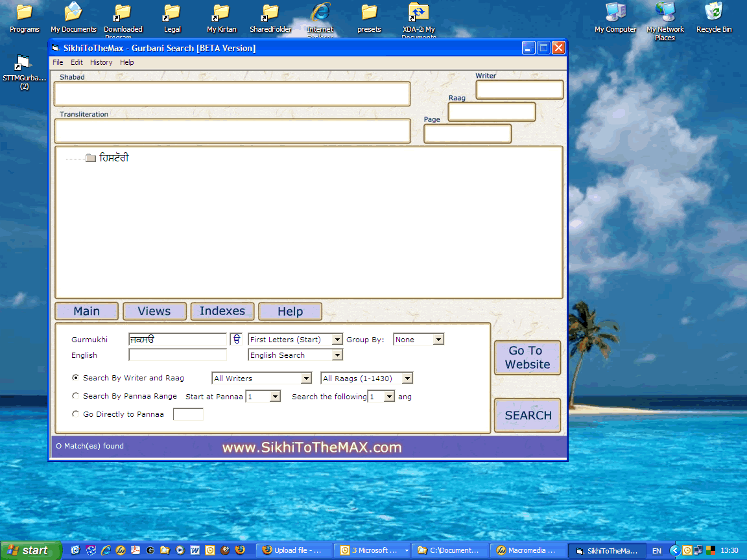Open the History menu
This screenshot has height=560, width=747.
101,62
